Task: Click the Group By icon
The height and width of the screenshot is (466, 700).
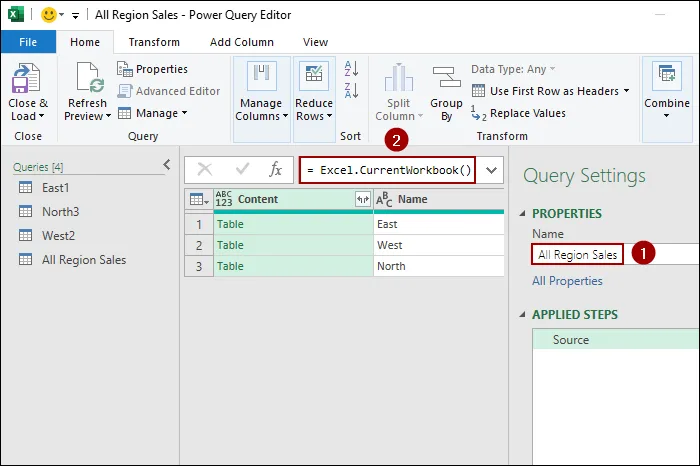Action: tap(446, 77)
